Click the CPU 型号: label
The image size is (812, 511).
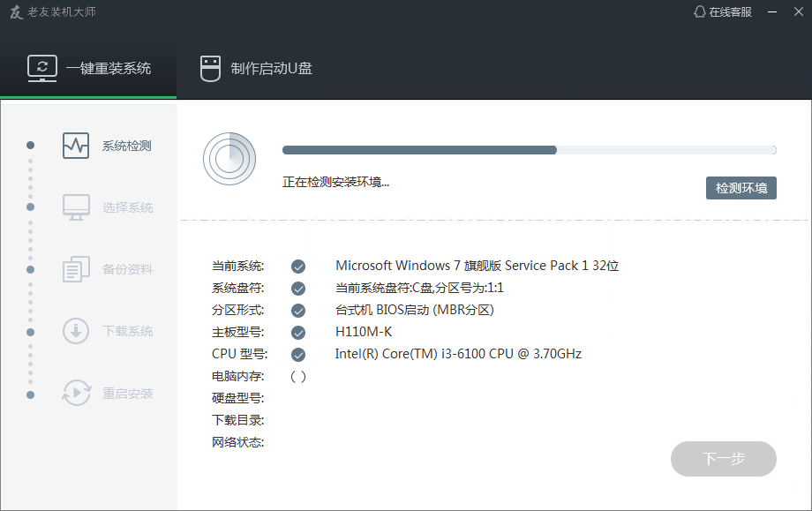tap(239, 354)
